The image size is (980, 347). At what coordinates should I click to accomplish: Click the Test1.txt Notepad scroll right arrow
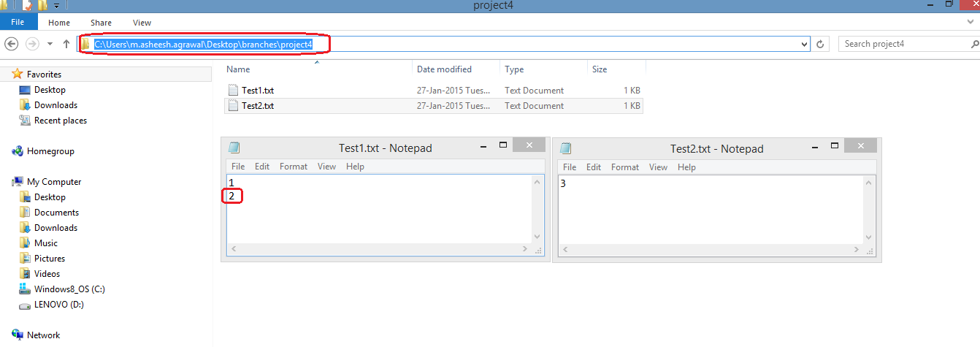tap(525, 249)
